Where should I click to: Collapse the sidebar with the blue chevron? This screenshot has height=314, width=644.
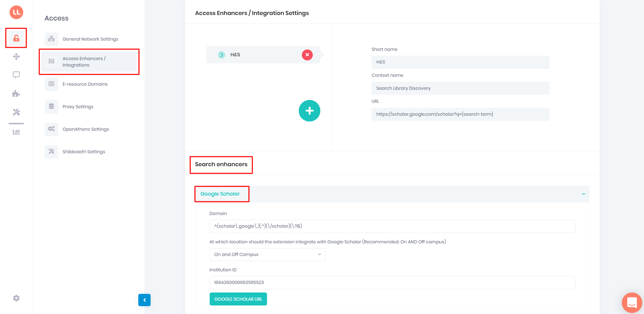tap(144, 300)
